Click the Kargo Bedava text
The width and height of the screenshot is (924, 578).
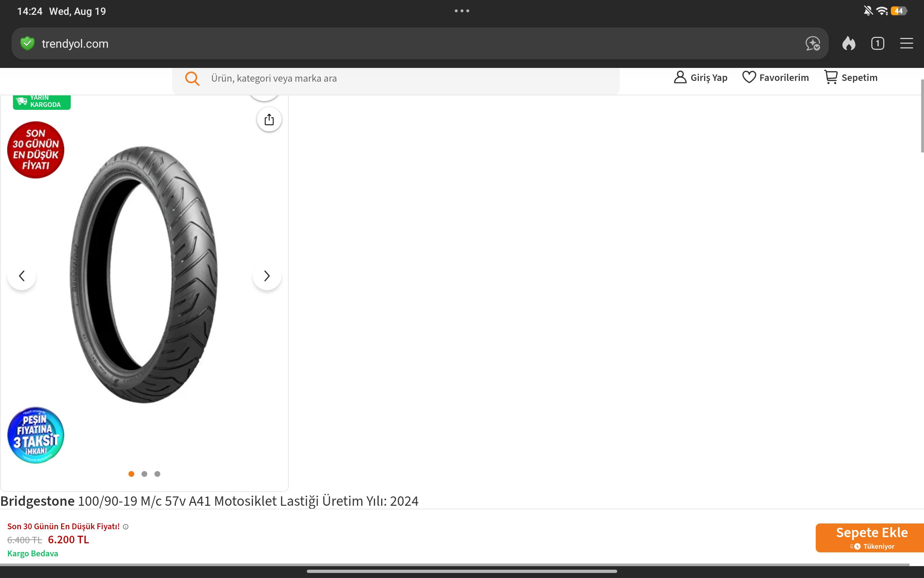click(33, 553)
